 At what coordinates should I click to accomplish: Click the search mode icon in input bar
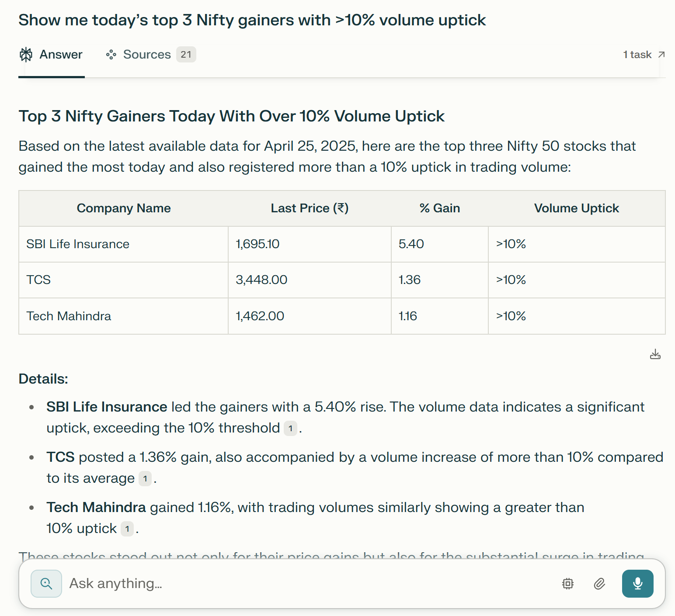[46, 584]
